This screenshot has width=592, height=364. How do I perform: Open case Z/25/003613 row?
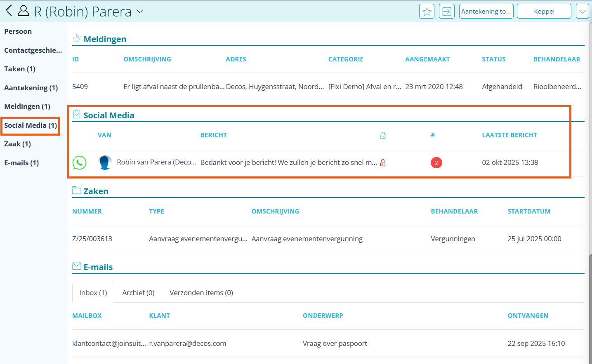(x=92, y=239)
